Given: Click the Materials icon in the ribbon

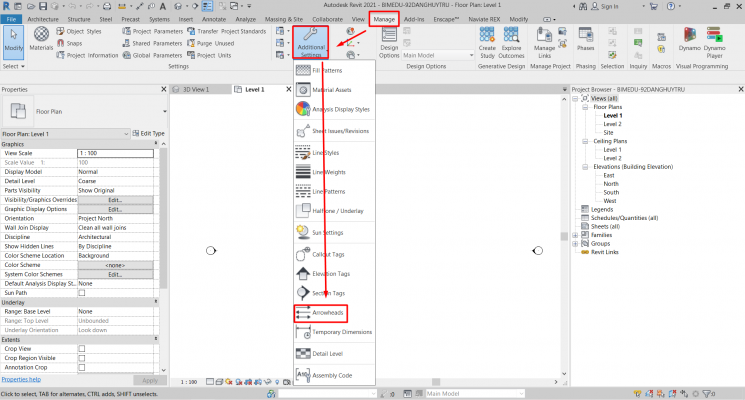Looking at the screenshot, I should [42, 42].
